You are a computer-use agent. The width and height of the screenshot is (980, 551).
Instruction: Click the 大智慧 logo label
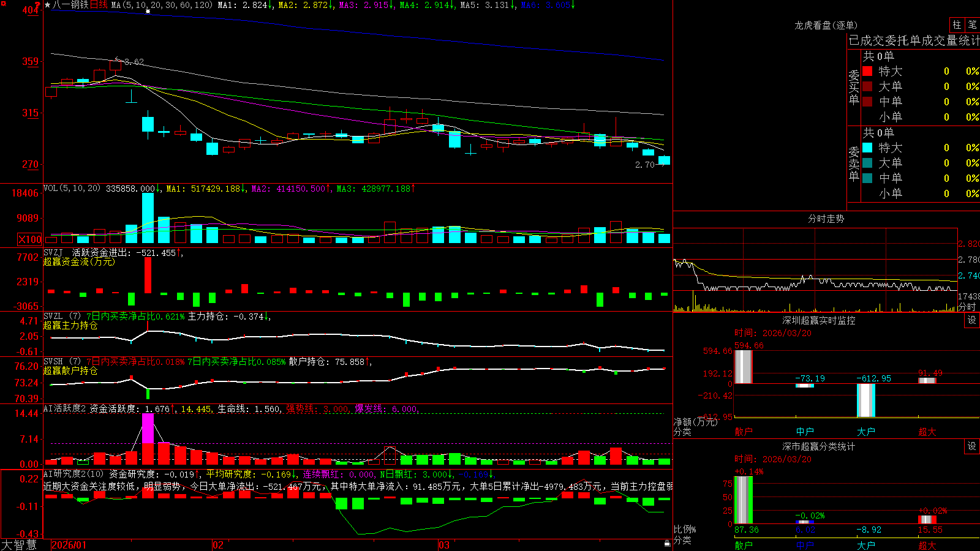[x=19, y=545]
